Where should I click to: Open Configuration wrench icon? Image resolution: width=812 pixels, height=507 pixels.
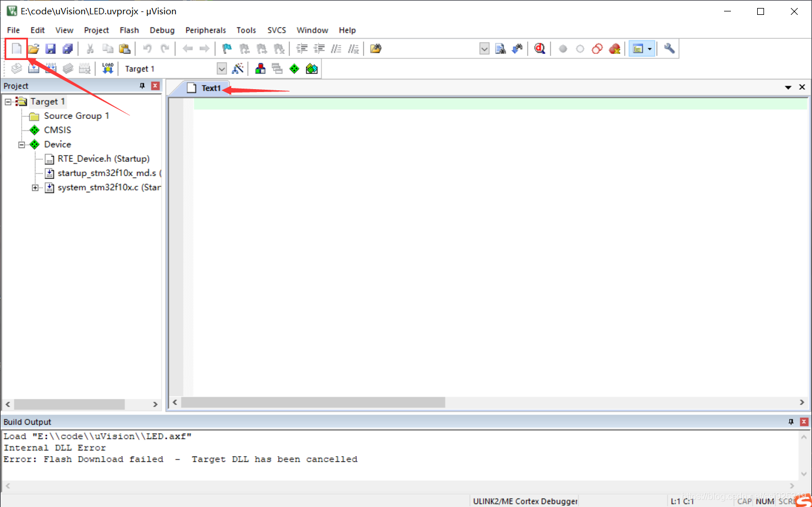pyautogui.click(x=669, y=49)
